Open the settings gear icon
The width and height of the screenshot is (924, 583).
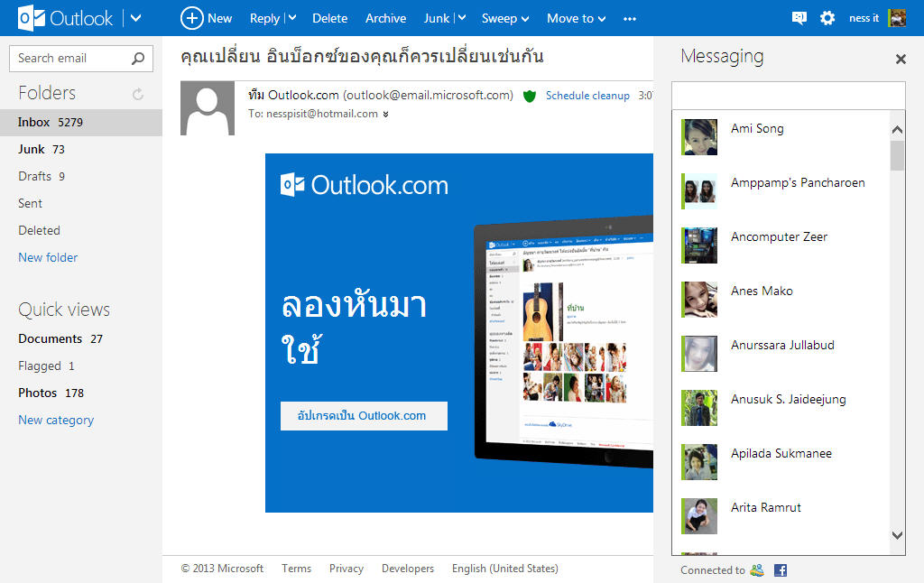(827, 18)
